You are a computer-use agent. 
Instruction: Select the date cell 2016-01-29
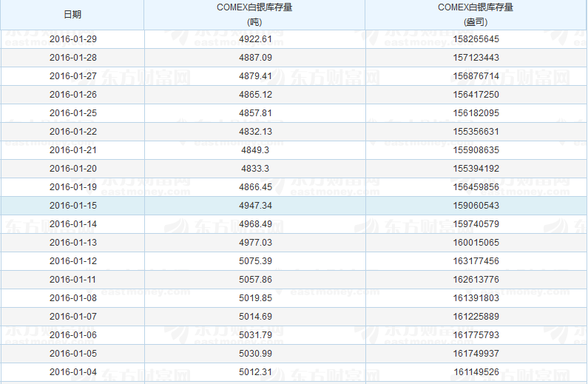click(73, 39)
